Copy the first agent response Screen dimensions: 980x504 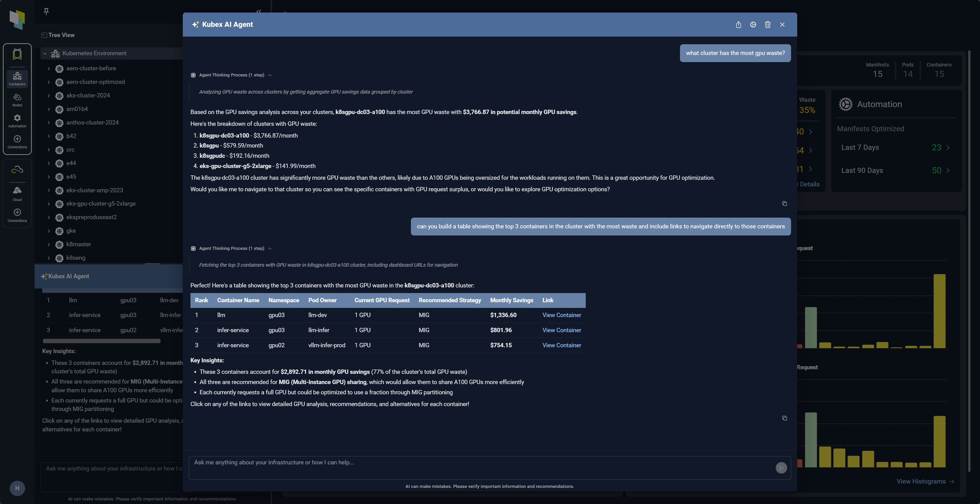coord(784,204)
